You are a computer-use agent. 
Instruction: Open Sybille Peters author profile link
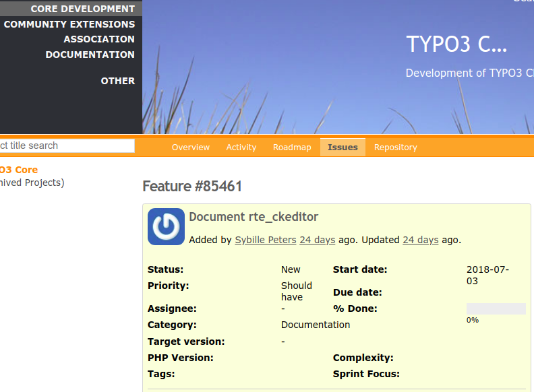coord(266,240)
